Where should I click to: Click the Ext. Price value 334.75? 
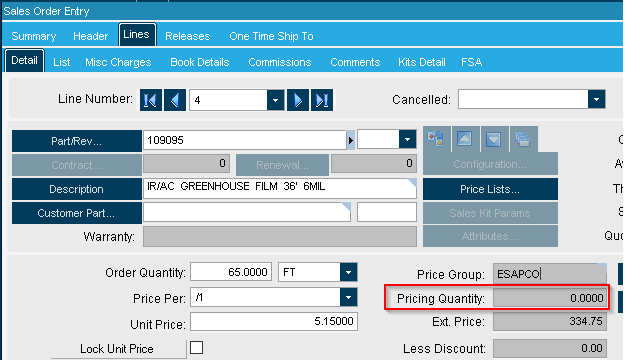point(550,322)
